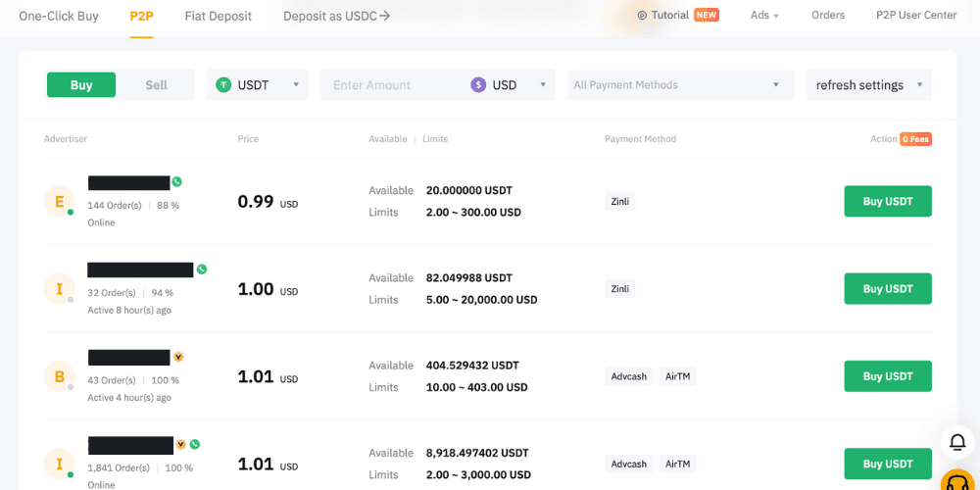Screen dimensions: 980x490
Task: Click the Enter Amount input field
Action: click(392, 85)
